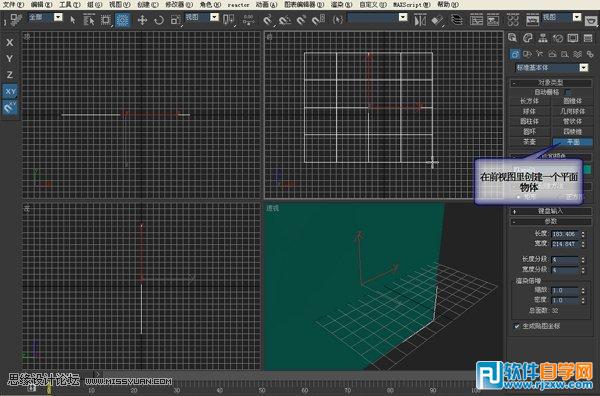600x396 pixels.
Task: Switch to the Motion command panel
Action: point(558,38)
